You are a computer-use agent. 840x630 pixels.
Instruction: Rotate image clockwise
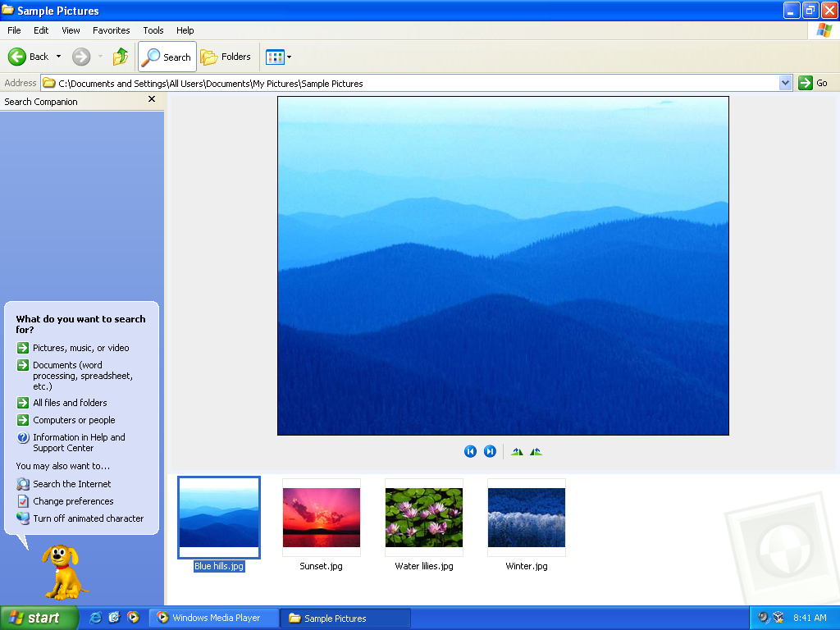tap(517, 452)
